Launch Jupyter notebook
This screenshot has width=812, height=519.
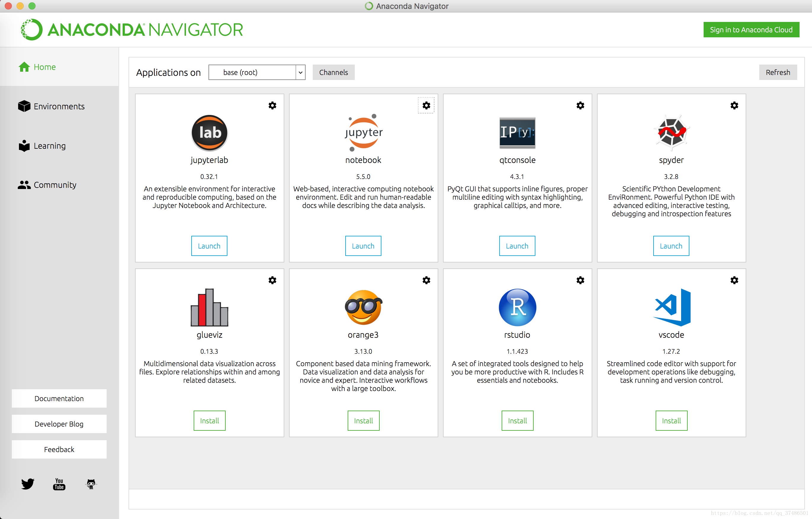(364, 246)
